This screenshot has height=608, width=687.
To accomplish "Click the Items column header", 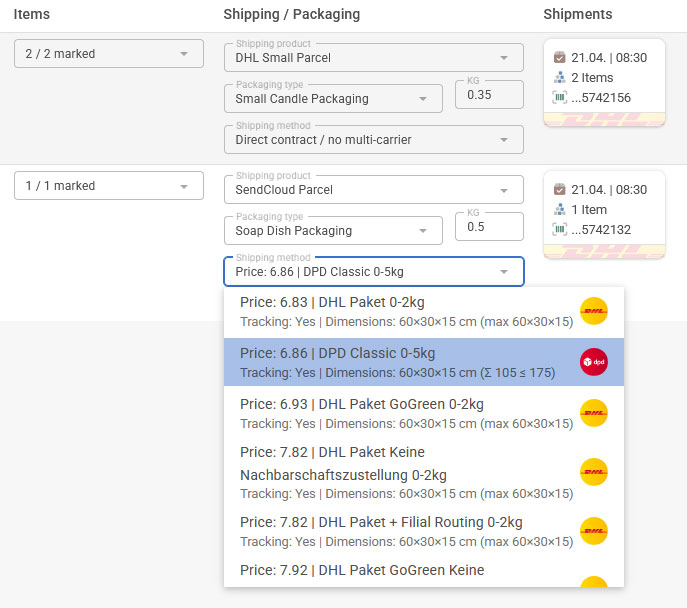I will [32, 14].
